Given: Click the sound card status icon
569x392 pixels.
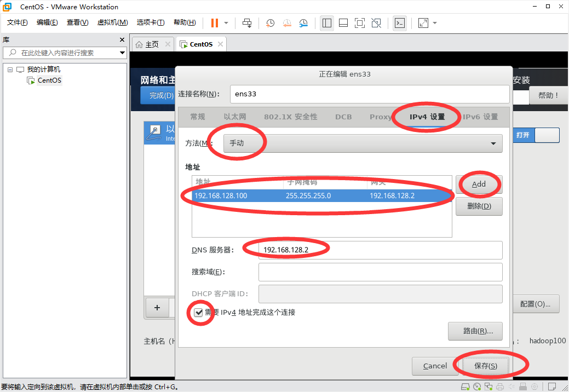Looking at the screenshot, I should [x=511, y=387].
